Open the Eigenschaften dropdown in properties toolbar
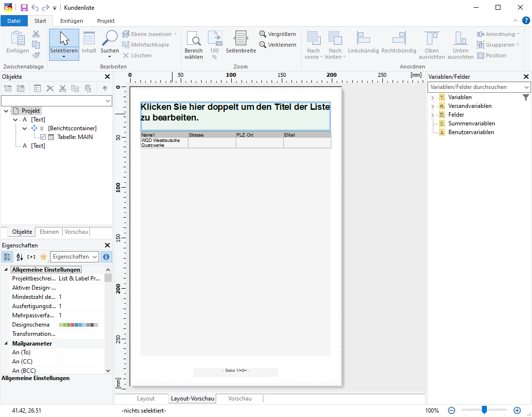Image resolution: width=532 pixels, height=417 pixels. click(x=74, y=257)
